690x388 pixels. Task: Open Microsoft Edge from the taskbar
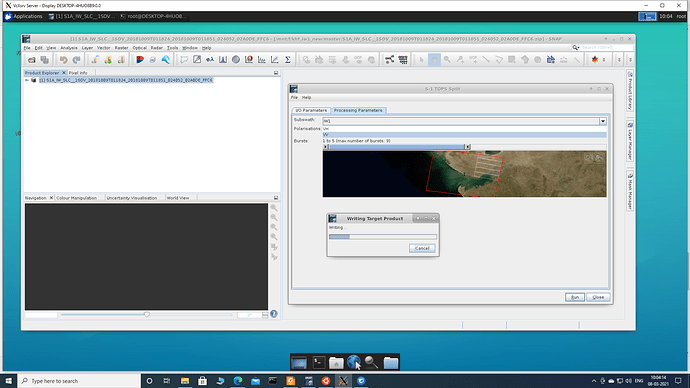pyautogui.click(x=238, y=381)
